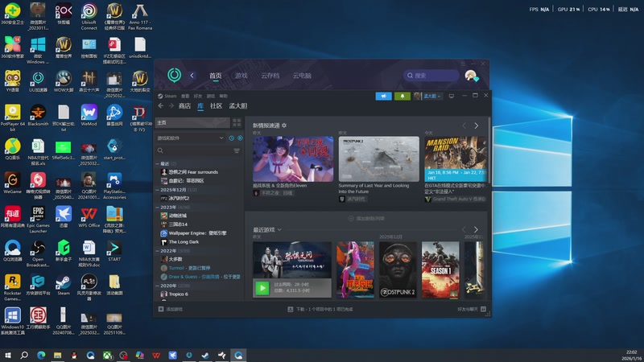Open the 帮助 menu in Steam

223,96
